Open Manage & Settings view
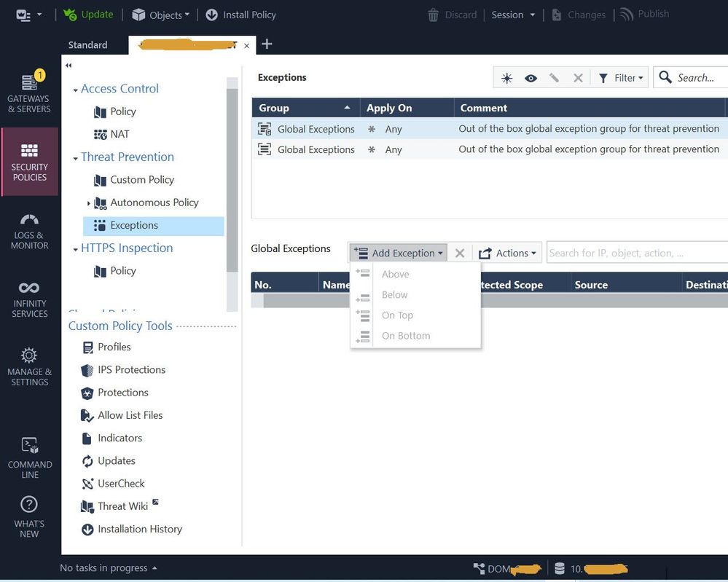 pos(29,366)
